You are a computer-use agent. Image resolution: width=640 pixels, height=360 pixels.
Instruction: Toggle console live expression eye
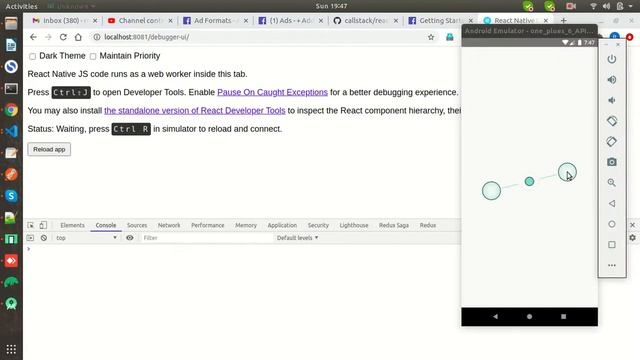[129, 238]
